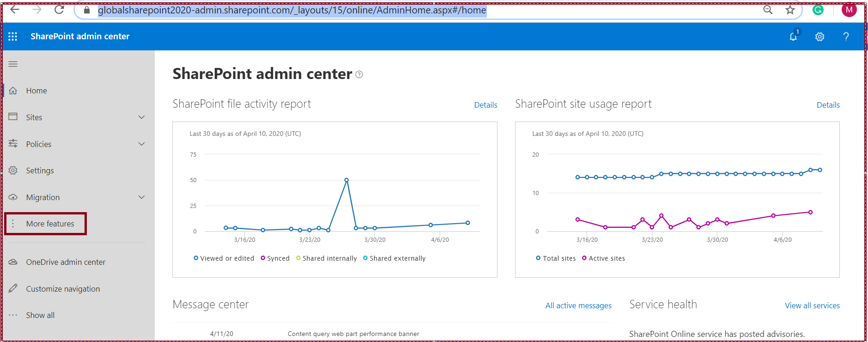Screen dimensions: 868x342
Task: Click View all services link
Action: (x=812, y=305)
